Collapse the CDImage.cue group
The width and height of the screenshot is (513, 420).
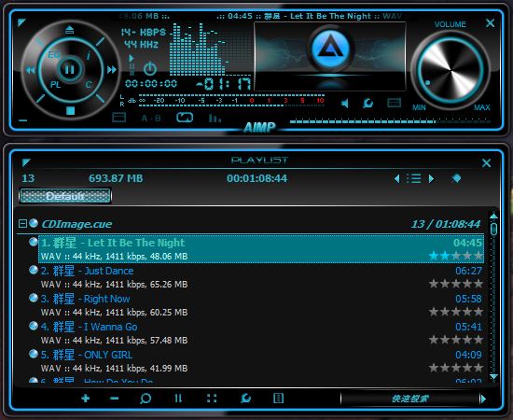(x=22, y=224)
